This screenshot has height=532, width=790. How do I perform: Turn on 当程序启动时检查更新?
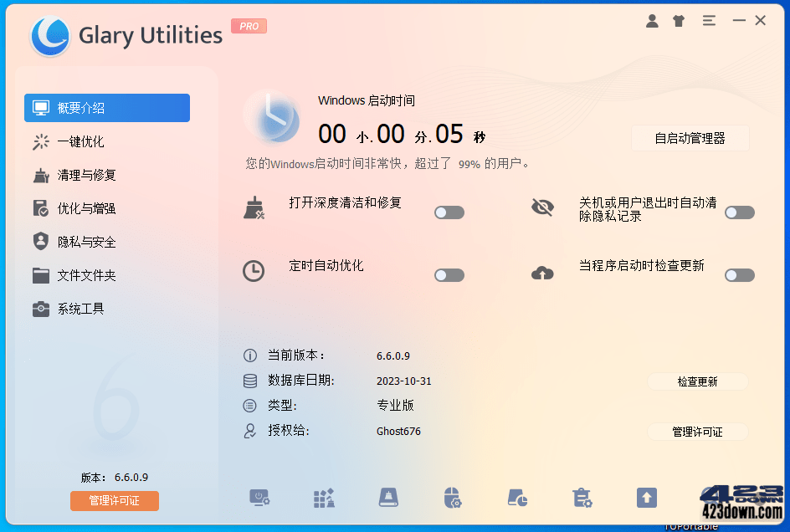(x=739, y=276)
